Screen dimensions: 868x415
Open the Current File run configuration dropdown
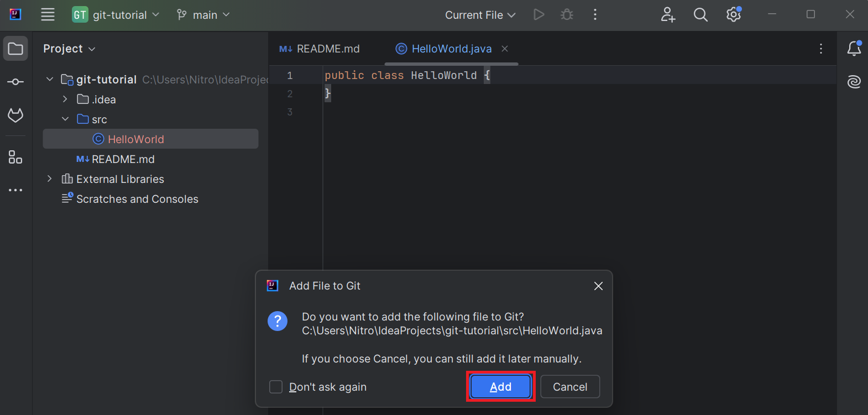point(480,15)
